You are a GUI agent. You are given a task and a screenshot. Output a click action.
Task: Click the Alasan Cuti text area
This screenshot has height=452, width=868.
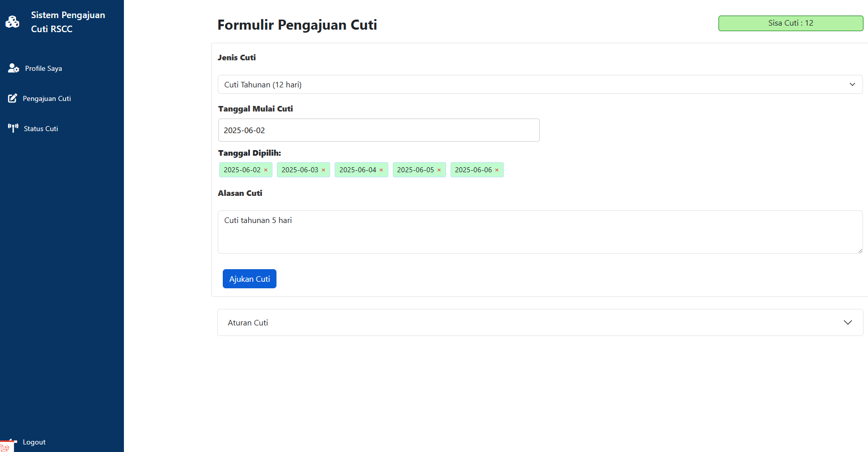click(x=540, y=232)
